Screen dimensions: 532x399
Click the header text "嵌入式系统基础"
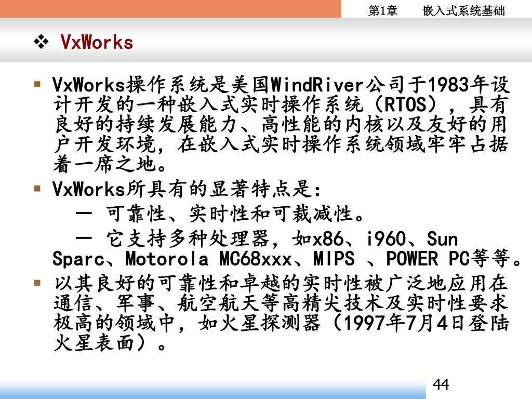[x=463, y=11]
